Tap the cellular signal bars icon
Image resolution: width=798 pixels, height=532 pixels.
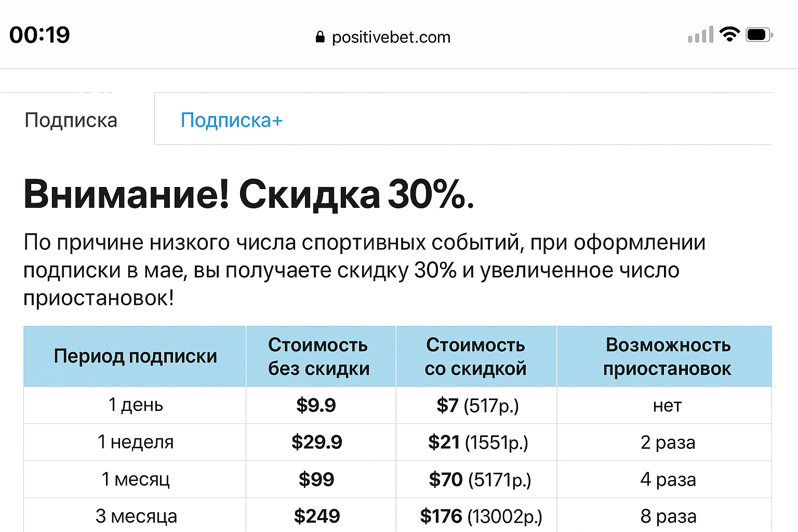click(700, 35)
